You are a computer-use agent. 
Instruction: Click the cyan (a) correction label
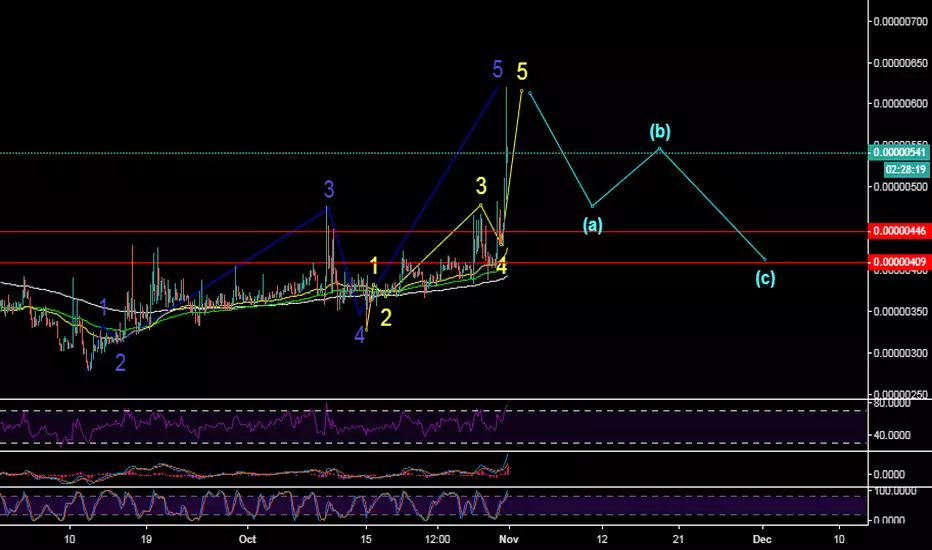pos(593,225)
